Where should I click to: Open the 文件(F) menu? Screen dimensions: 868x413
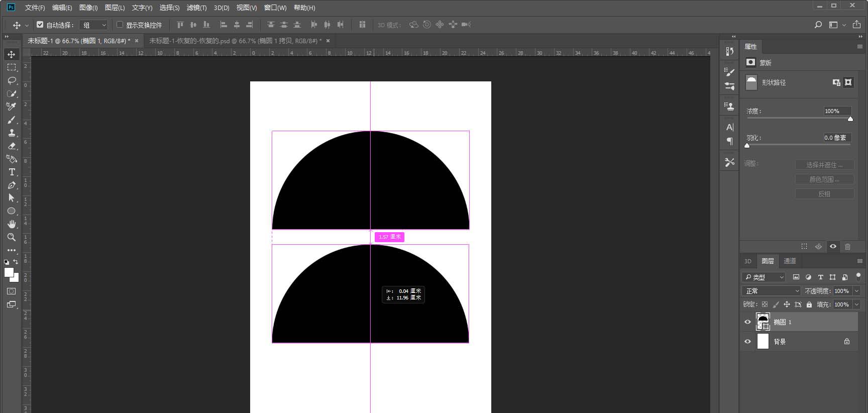click(35, 8)
